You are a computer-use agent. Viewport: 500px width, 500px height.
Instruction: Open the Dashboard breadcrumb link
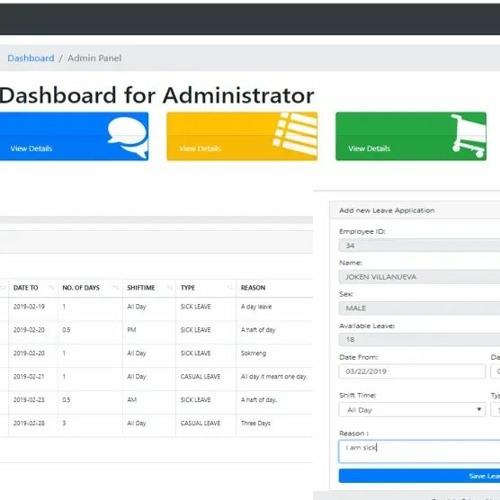[31, 58]
